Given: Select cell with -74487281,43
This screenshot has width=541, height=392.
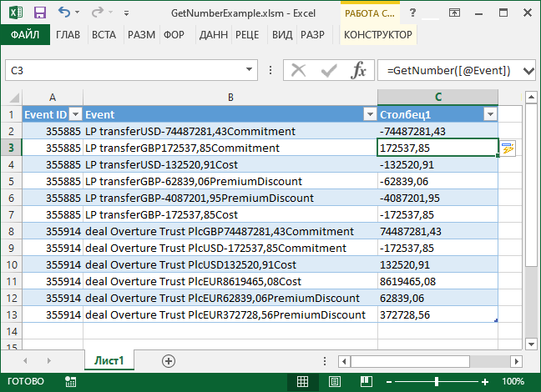Looking at the screenshot, I should coord(437,131).
